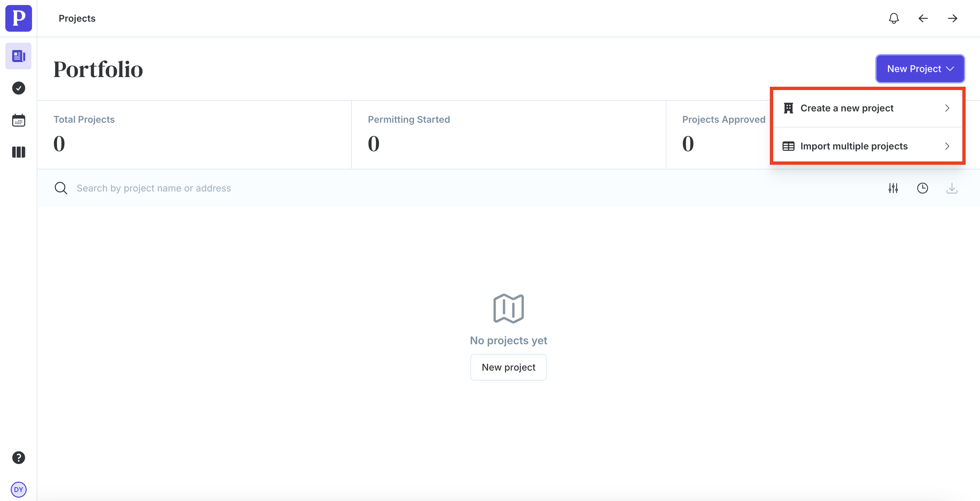Navigate forward with right arrow
Viewport: 980px width, 501px height.
[952, 18]
